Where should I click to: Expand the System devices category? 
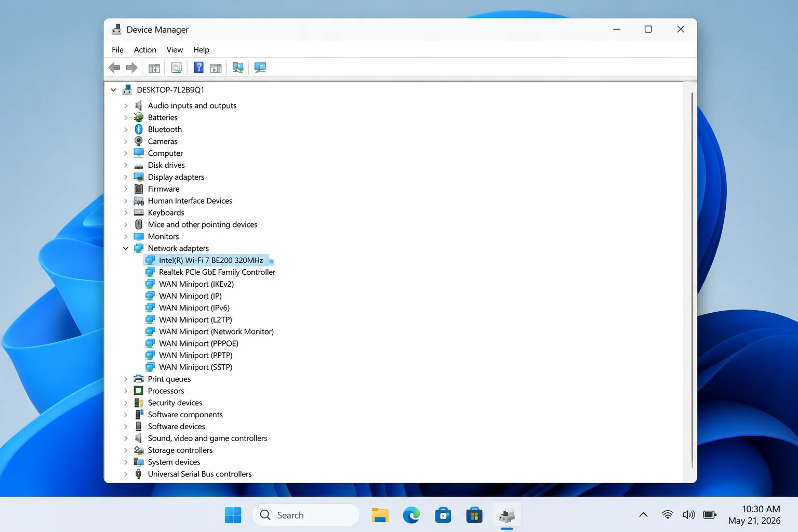tap(126, 462)
